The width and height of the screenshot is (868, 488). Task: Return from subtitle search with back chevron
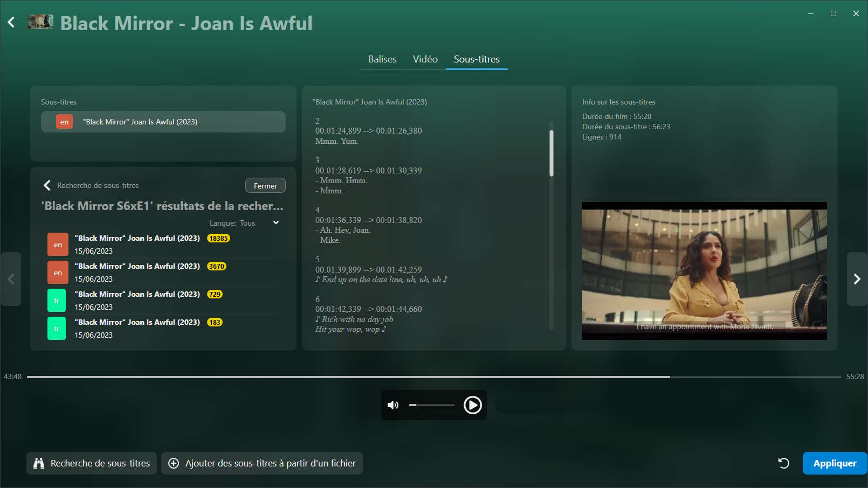click(x=47, y=185)
